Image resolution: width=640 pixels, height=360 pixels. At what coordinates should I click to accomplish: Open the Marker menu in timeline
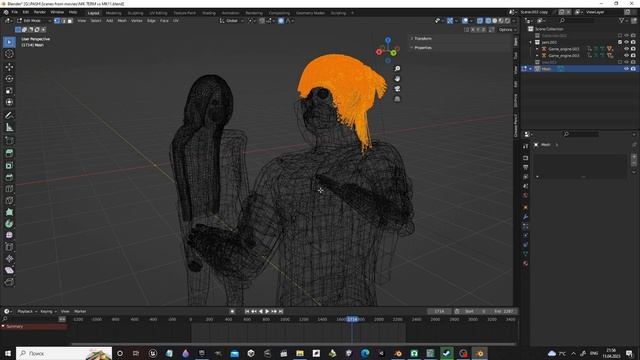pyautogui.click(x=80, y=311)
